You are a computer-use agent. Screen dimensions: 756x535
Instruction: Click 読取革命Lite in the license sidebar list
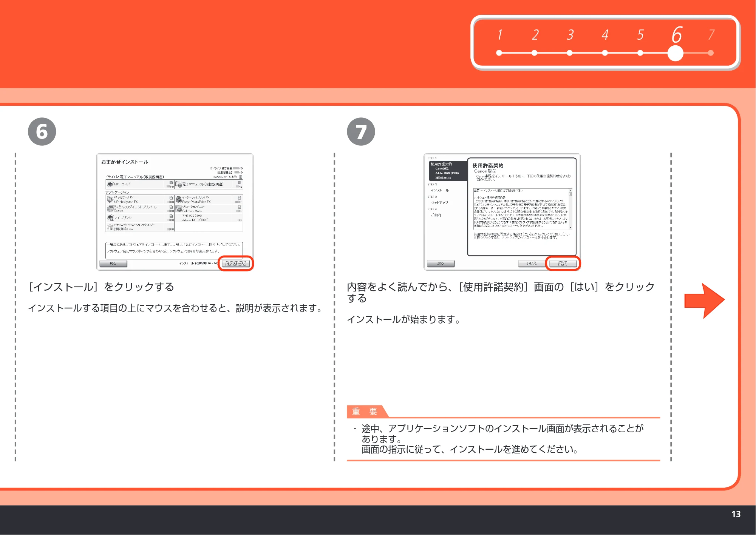point(443,178)
